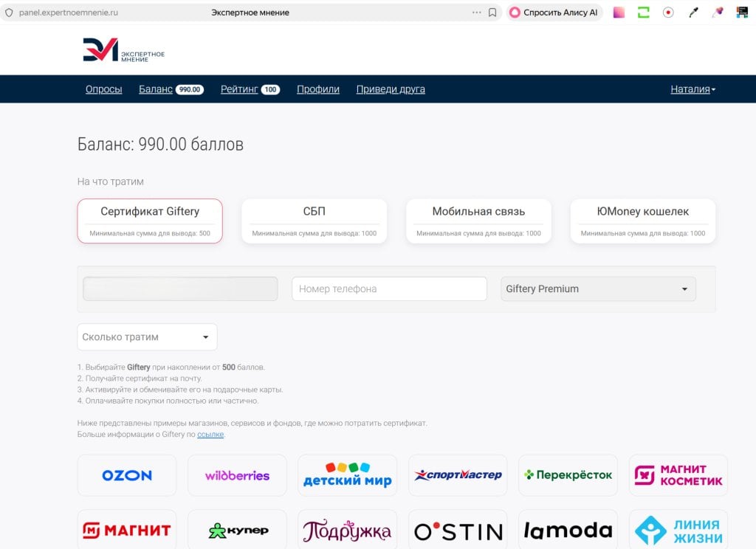Click the lamoda store logo
The width and height of the screenshot is (756, 549).
(x=568, y=530)
